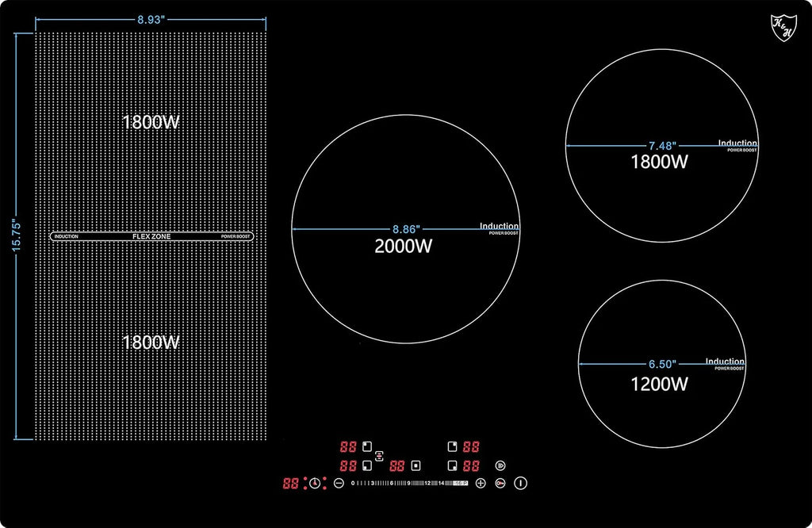The width and height of the screenshot is (812, 528).
Task: Click the 7.48" 1800W induction zone
Action: pyautogui.click(x=662, y=145)
